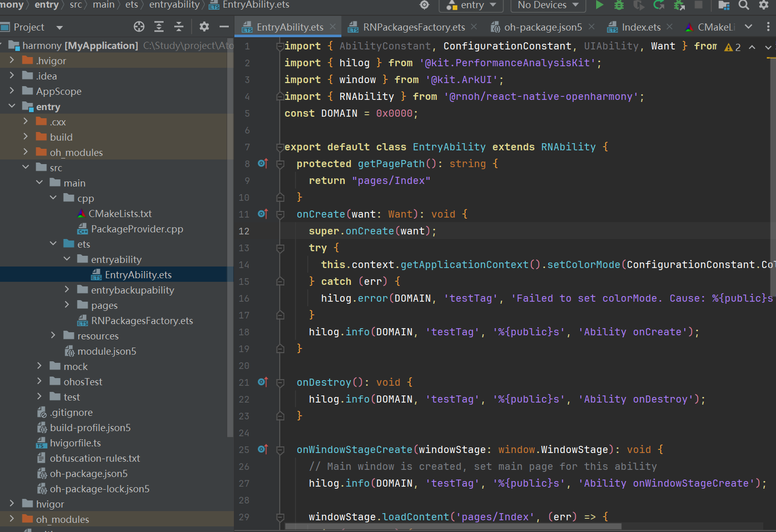Fold the try block at line 13
This screenshot has height=532, width=776.
point(280,248)
